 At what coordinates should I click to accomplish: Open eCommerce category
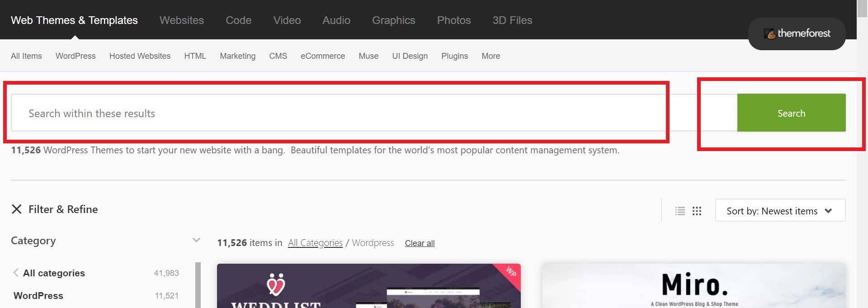(x=323, y=56)
